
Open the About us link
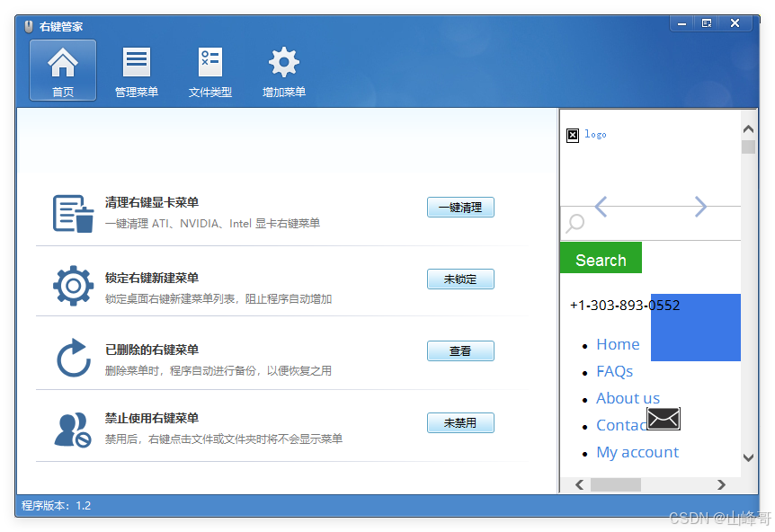pyautogui.click(x=628, y=398)
